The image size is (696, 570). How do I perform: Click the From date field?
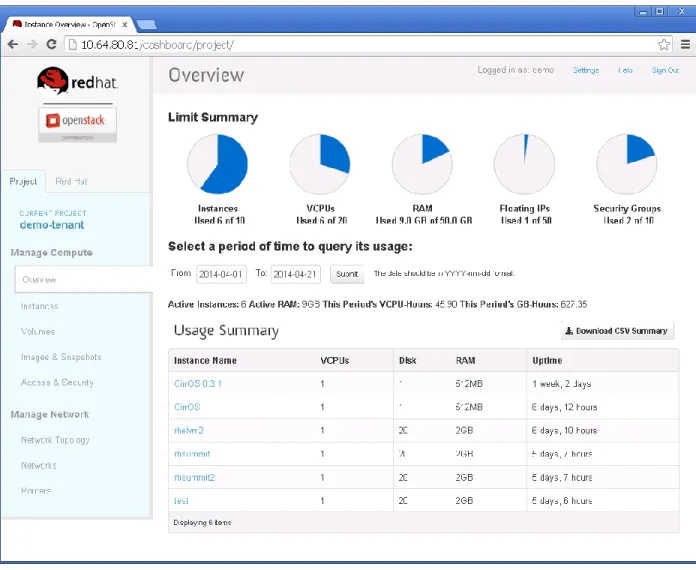[x=221, y=274]
